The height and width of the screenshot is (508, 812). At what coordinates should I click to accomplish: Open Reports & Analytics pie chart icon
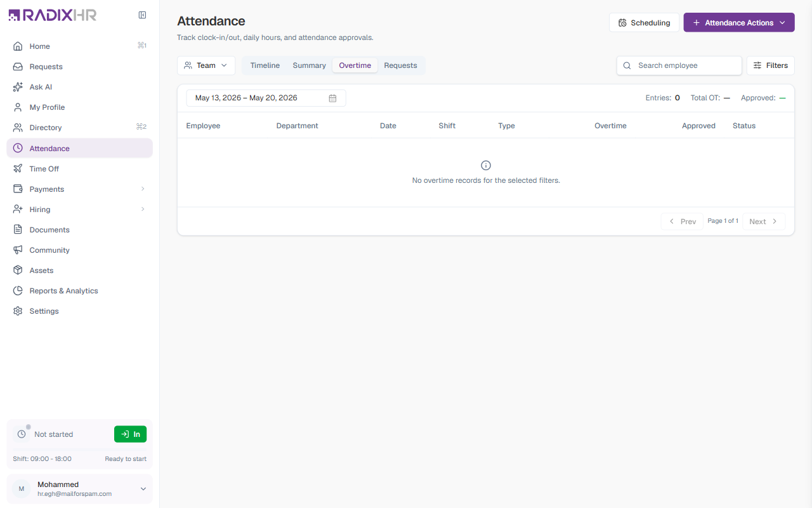tap(18, 291)
